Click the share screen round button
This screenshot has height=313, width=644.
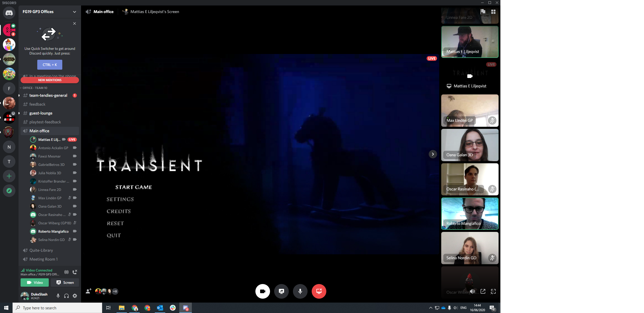coord(281,291)
